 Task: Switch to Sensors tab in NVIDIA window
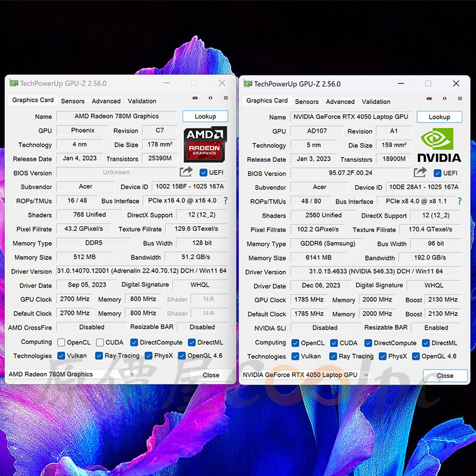coord(306,102)
